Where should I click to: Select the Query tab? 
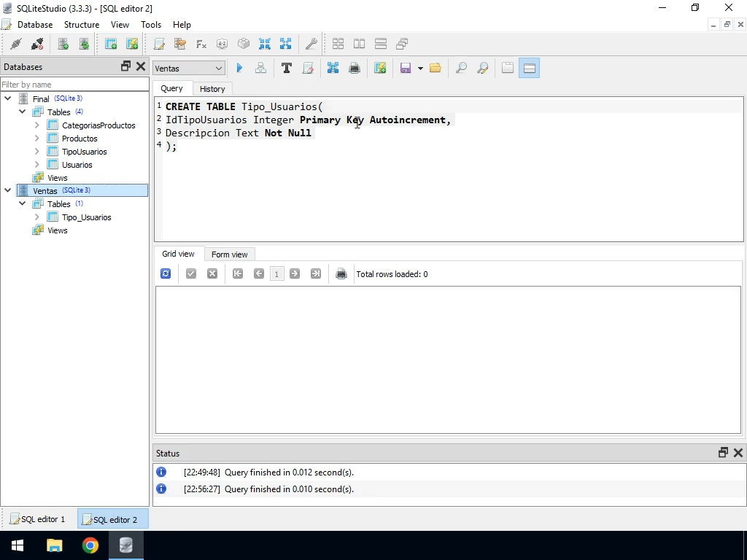(171, 88)
